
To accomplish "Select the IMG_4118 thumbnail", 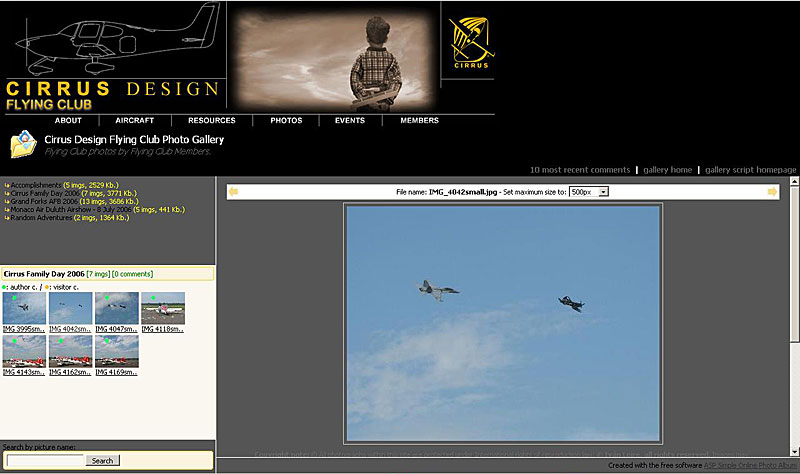I will click(163, 308).
